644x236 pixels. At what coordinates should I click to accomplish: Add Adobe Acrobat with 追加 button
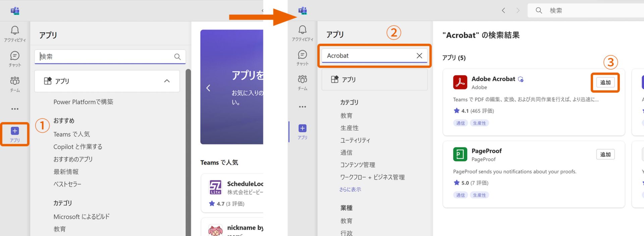click(605, 83)
